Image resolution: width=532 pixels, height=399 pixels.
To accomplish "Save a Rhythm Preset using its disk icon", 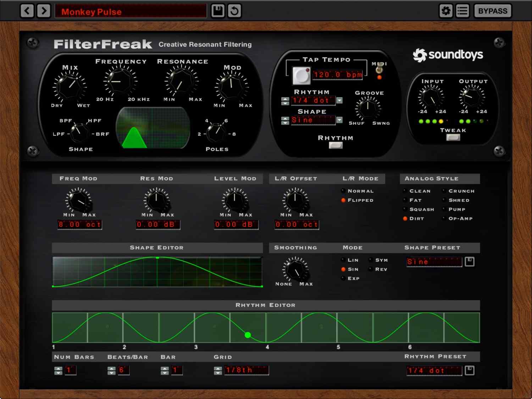I will coord(469,370).
